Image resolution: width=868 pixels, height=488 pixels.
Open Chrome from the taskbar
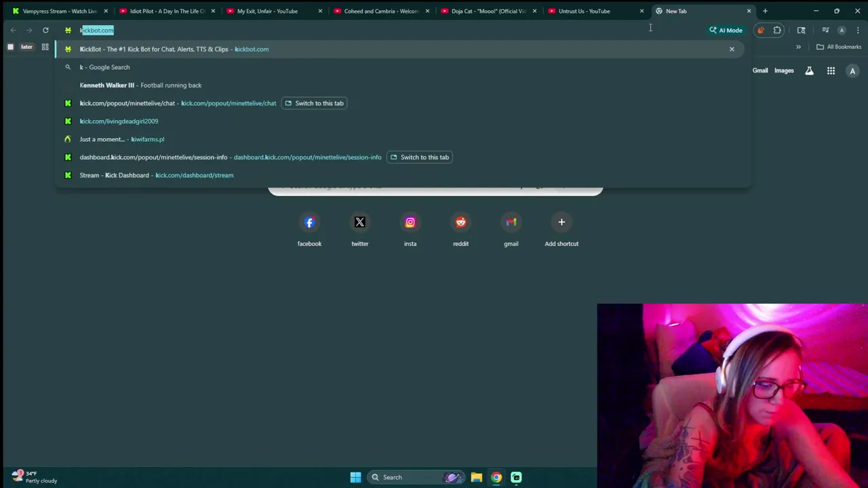(496, 477)
